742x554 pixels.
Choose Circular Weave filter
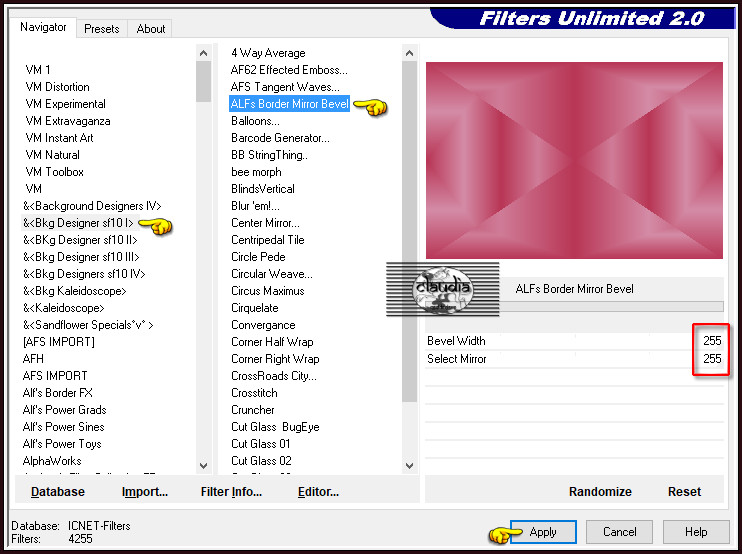point(272,274)
